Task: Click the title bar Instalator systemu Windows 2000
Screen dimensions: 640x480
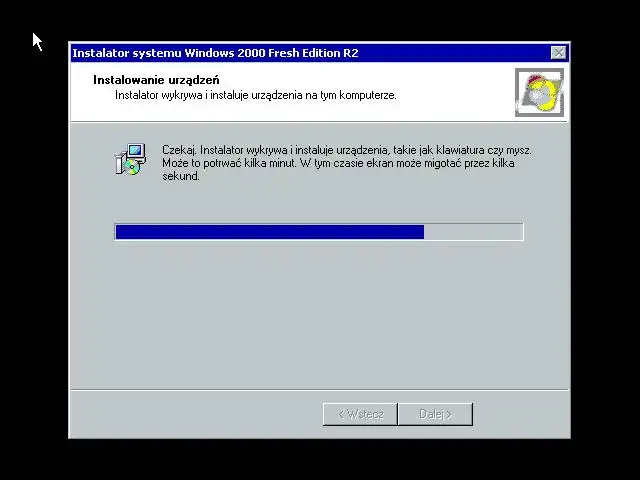Action: pos(320,53)
